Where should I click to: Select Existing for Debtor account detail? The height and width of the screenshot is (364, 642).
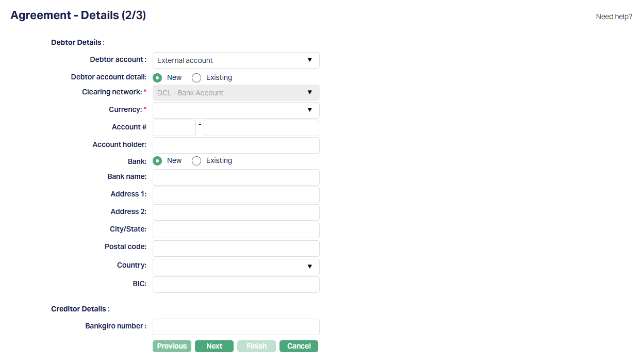(x=196, y=78)
